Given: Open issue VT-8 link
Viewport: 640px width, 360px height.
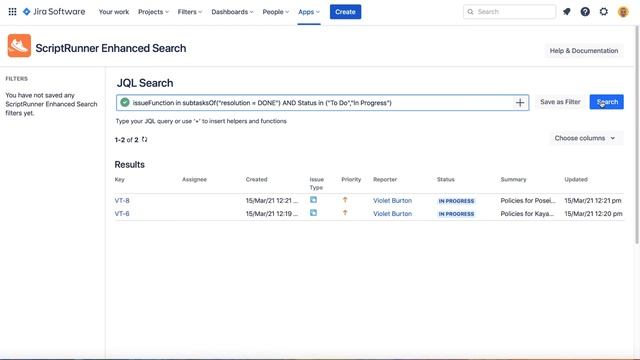Looking at the screenshot, I should [x=122, y=200].
